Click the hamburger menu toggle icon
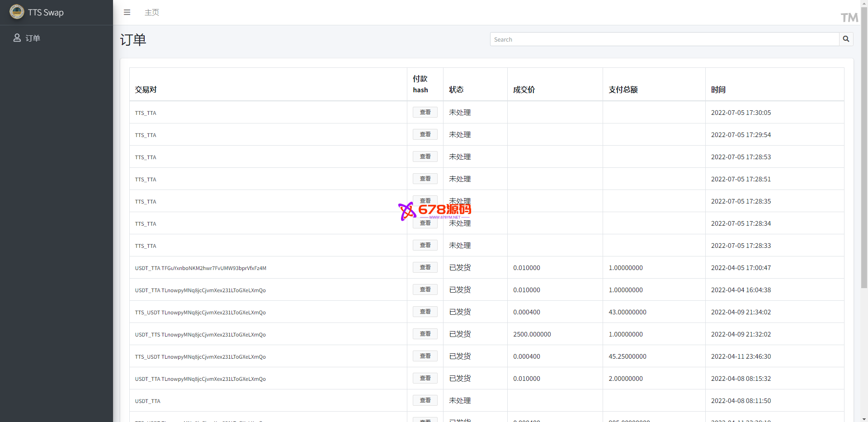This screenshot has height=422, width=868. pos(127,12)
